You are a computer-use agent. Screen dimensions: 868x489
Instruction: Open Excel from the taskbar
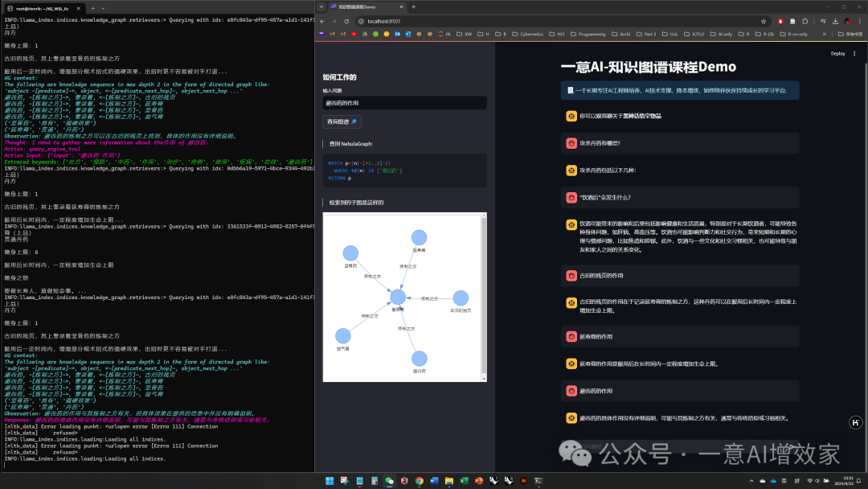pyautogui.click(x=464, y=481)
